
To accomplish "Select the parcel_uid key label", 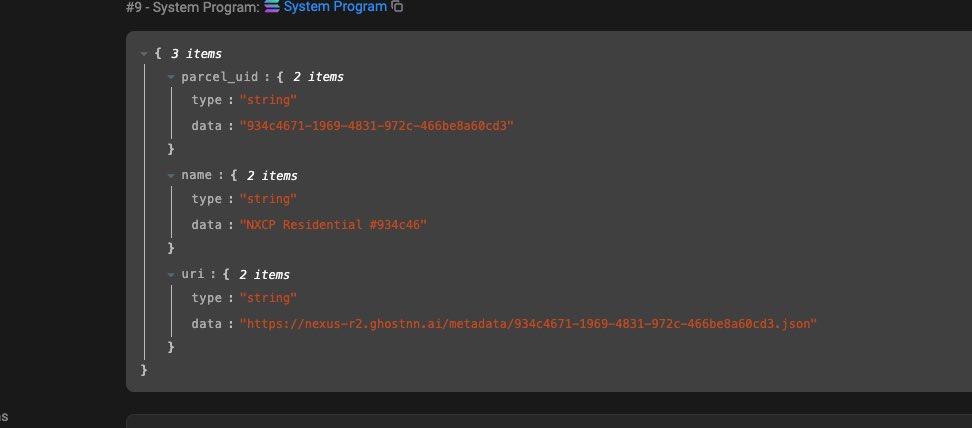I will 219,77.
